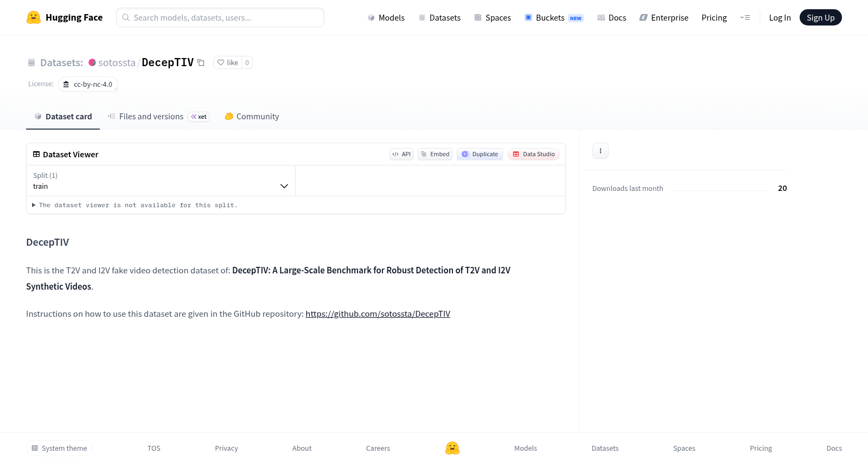868x467 pixels.
Task: Click the bold paper title text
Action: tap(268, 278)
